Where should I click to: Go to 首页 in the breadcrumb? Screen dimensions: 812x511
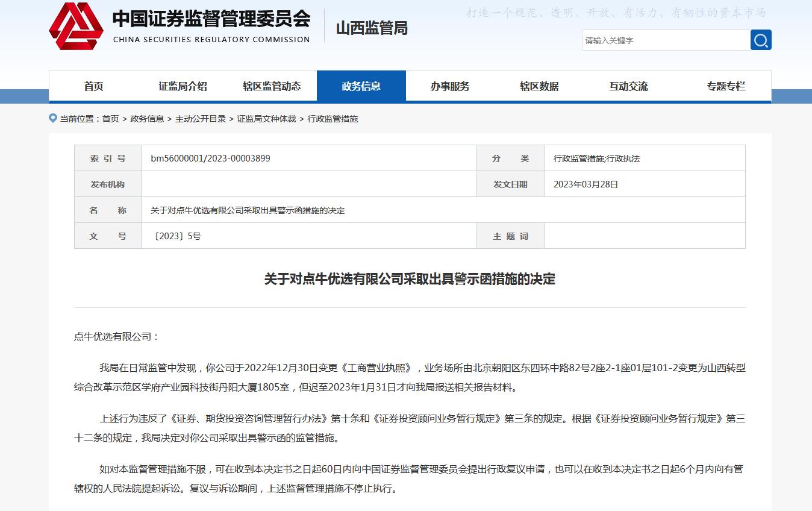coord(110,119)
